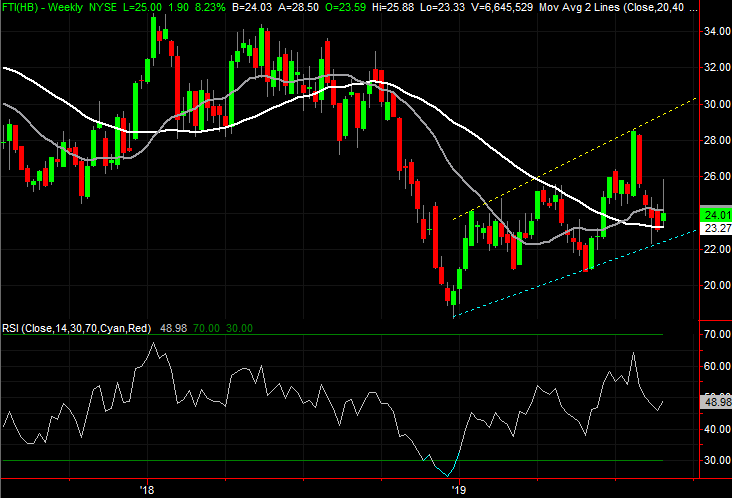Click the Lo=23.33 low value

[x=442, y=7]
